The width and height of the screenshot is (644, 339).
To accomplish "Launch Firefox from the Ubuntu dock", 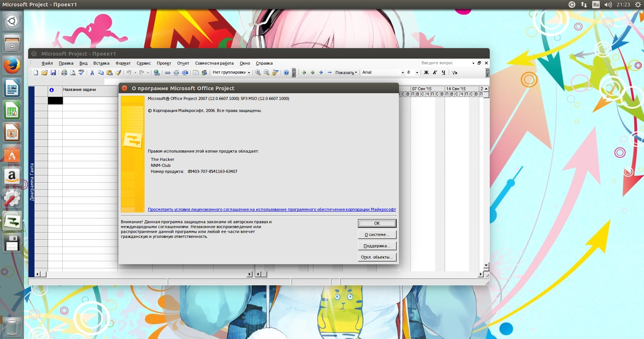I will [x=12, y=65].
